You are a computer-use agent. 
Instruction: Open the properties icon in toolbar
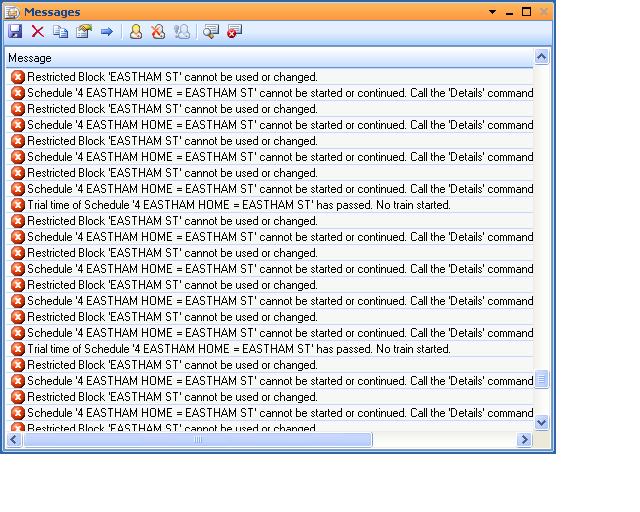coord(84,32)
